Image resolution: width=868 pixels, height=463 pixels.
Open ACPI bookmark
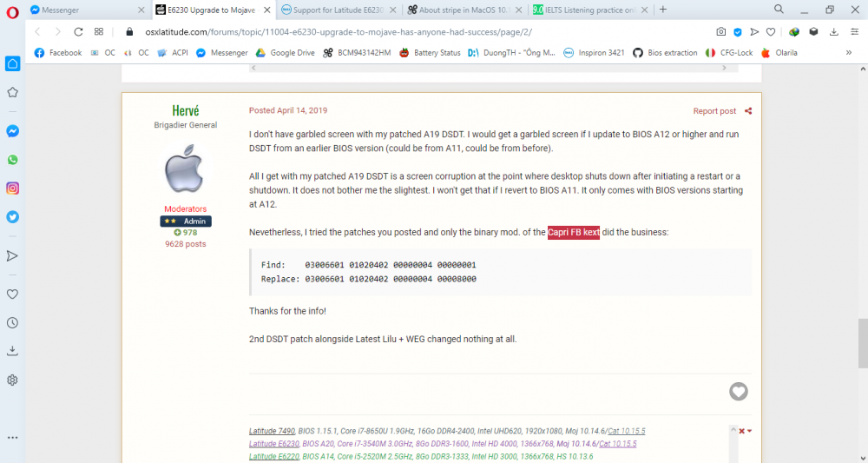pos(174,53)
